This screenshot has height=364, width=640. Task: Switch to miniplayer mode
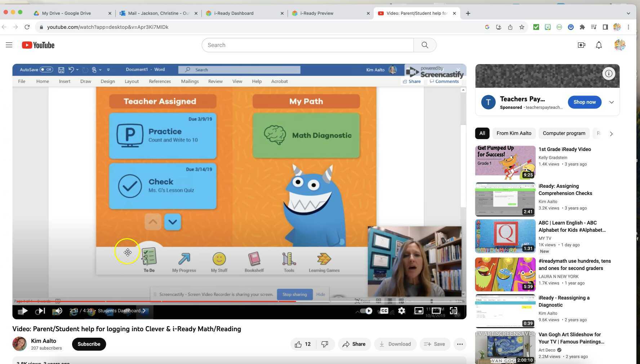tap(418, 311)
